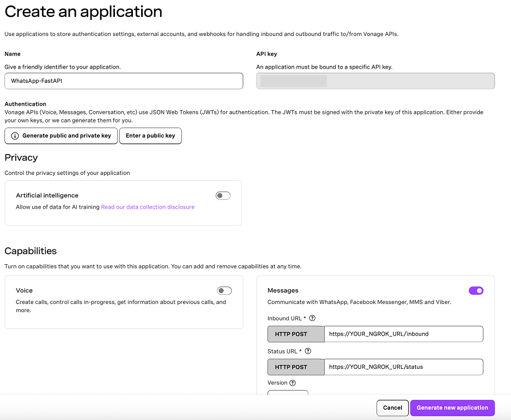511x420 pixels.
Task: Disable the Messages capability
Action: coord(476,290)
